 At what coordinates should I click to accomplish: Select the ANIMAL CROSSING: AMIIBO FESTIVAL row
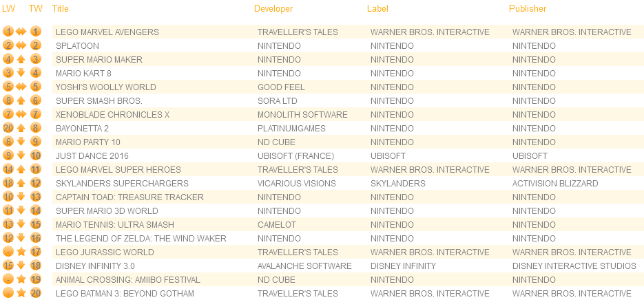pyautogui.click(x=348, y=279)
